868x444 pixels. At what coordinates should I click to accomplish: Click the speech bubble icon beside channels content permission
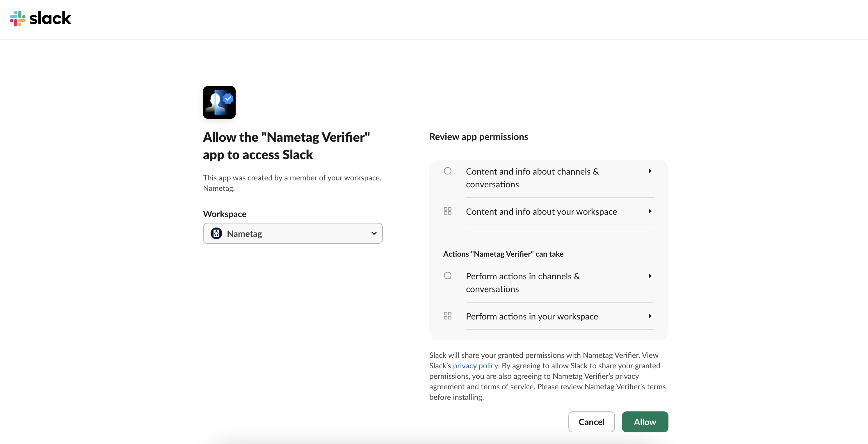coord(447,171)
